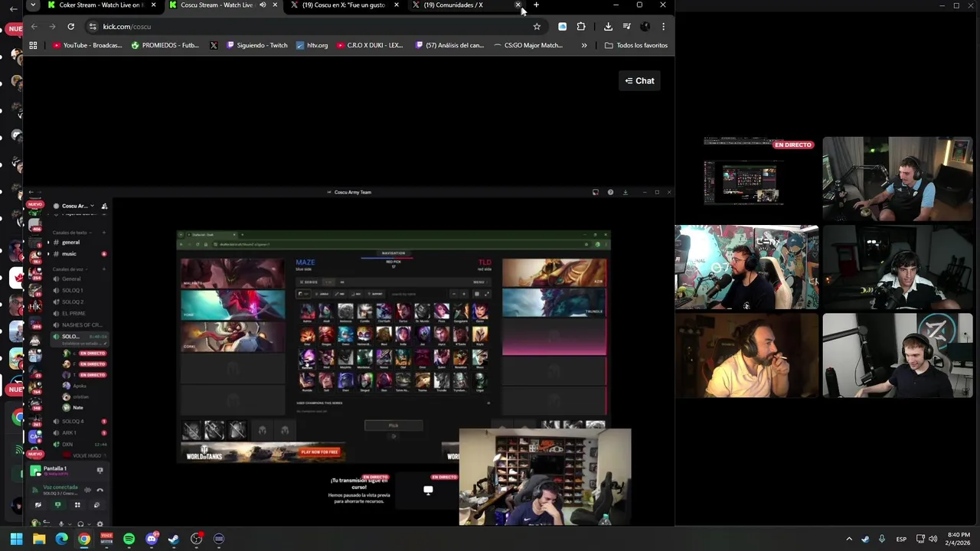Click the PLAY NOW FOR FREE ad button

pyautogui.click(x=319, y=452)
